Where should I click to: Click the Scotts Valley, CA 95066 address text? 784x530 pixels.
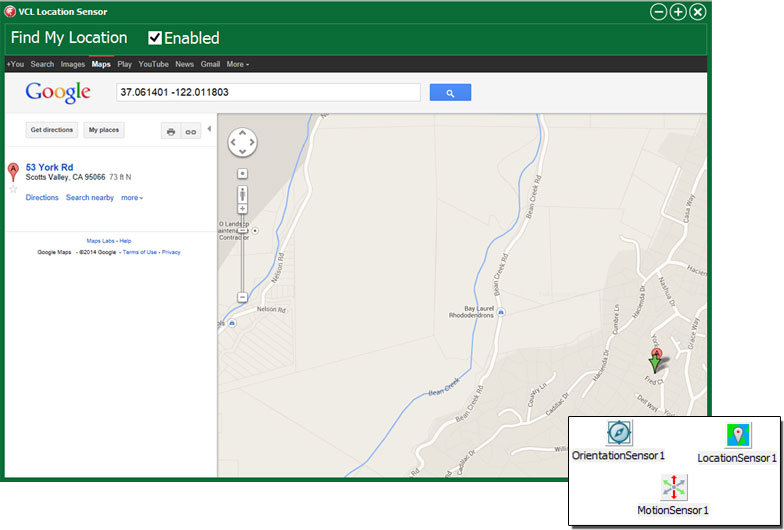click(66, 177)
